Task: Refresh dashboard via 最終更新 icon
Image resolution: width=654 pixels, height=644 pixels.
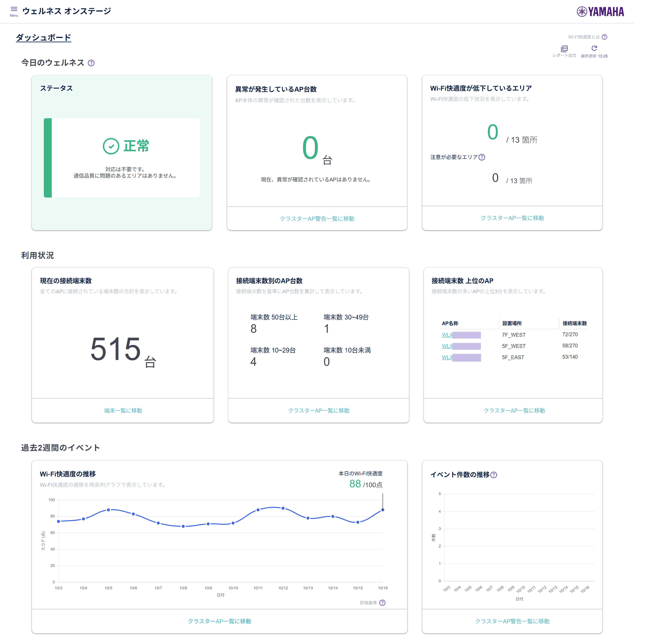Action: (594, 48)
